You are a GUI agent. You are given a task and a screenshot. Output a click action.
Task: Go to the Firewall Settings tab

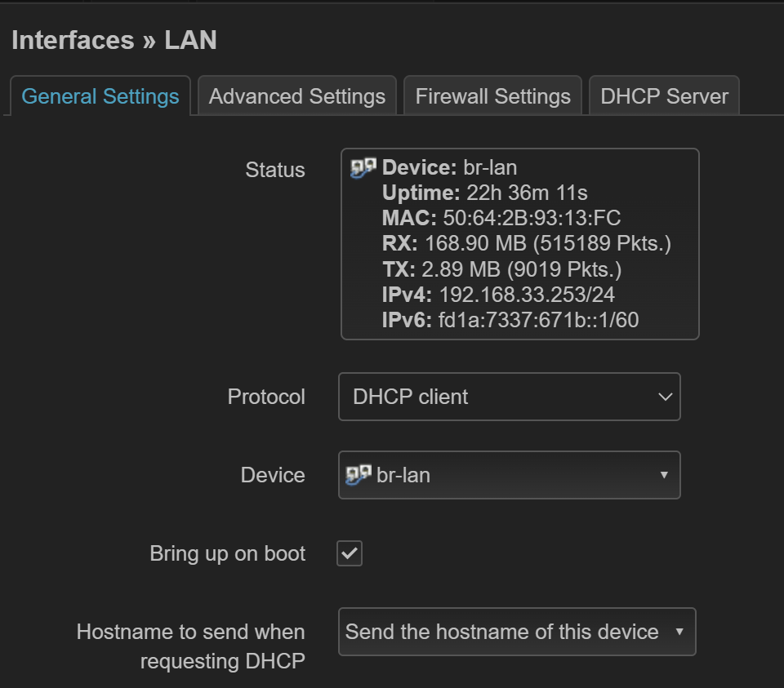(492, 96)
